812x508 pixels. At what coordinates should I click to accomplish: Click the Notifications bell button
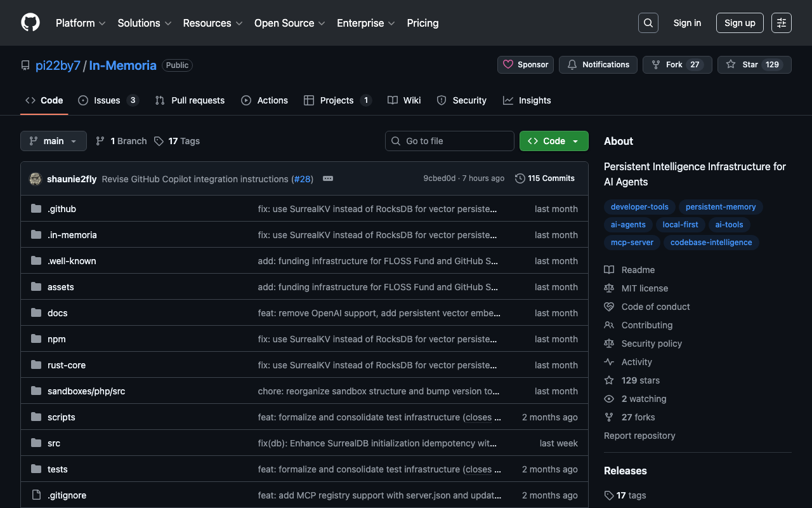tap(598, 65)
